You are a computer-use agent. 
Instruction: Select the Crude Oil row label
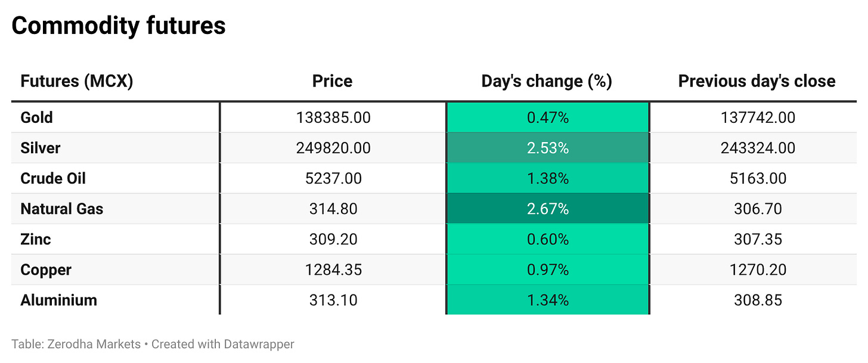[x=53, y=178]
